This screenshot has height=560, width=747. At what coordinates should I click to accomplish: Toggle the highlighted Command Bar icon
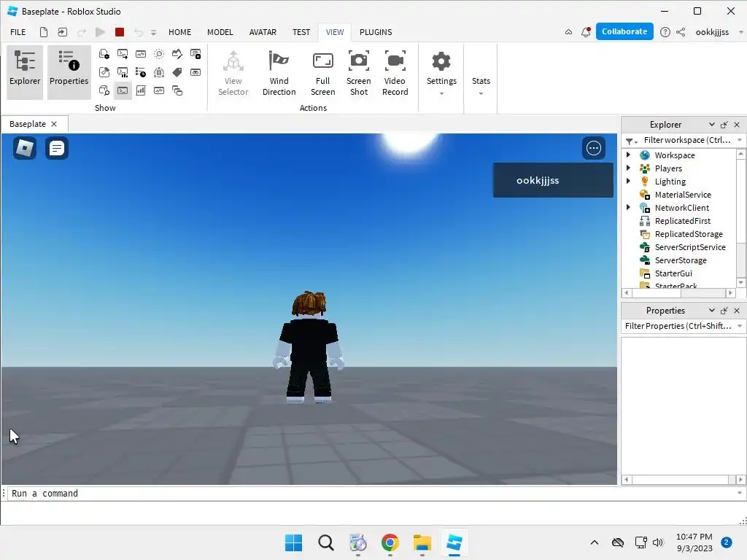click(123, 90)
